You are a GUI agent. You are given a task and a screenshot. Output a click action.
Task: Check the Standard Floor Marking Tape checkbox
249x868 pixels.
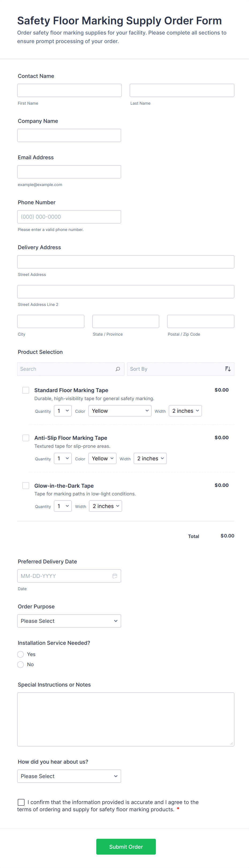coord(26,390)
